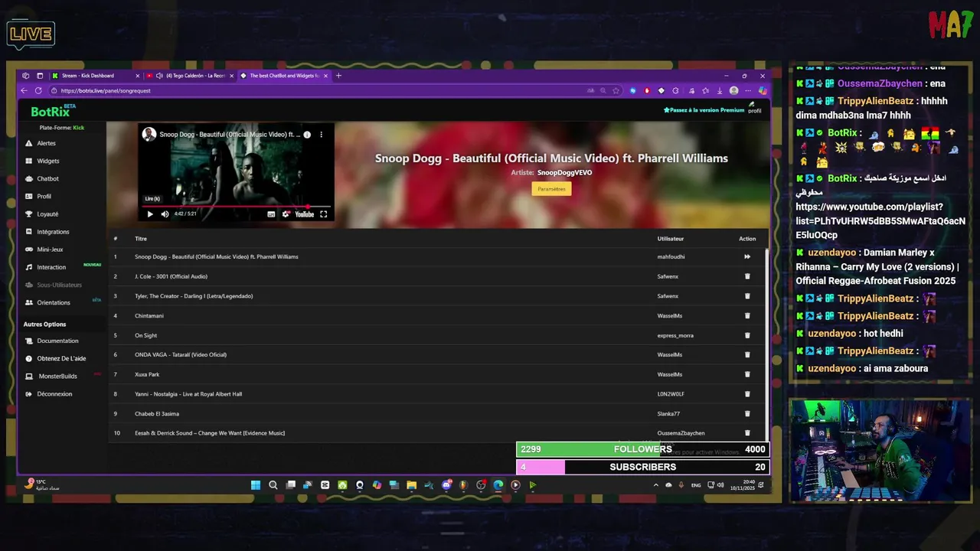Screen dimensions: 980x551
Task: Open Documentation link
Action: (57, 341)
